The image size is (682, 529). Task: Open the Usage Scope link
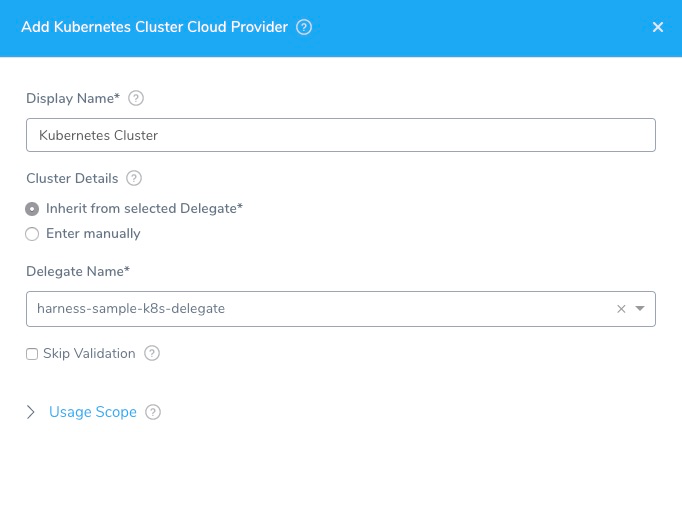pyautogui.click(x=93, y=412)
